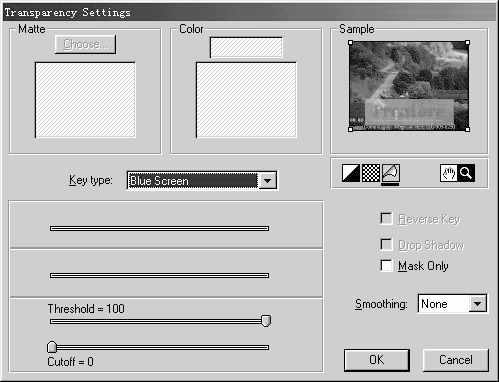Select the black/white background icon

(x=351, y=173)
